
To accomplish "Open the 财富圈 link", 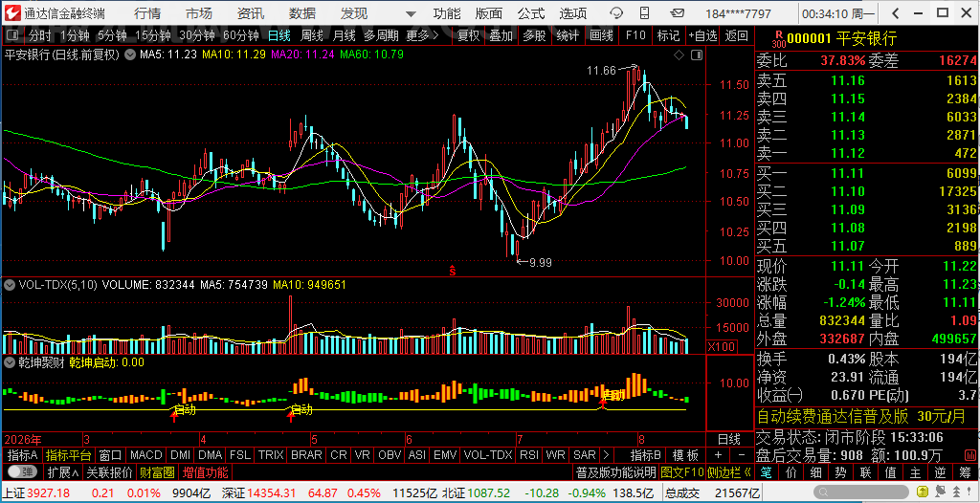I will point(156,471).
